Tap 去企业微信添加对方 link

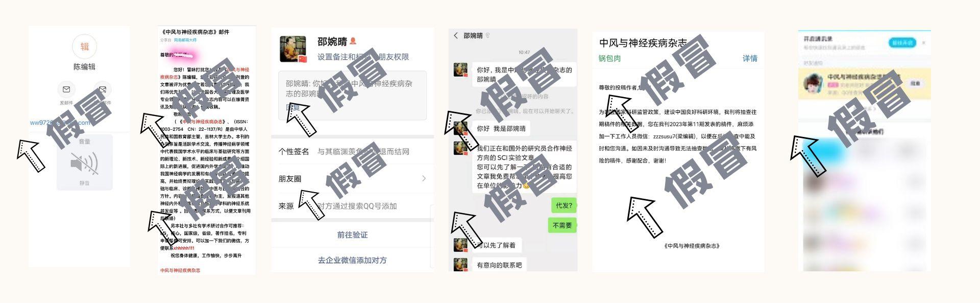point(352,260)
